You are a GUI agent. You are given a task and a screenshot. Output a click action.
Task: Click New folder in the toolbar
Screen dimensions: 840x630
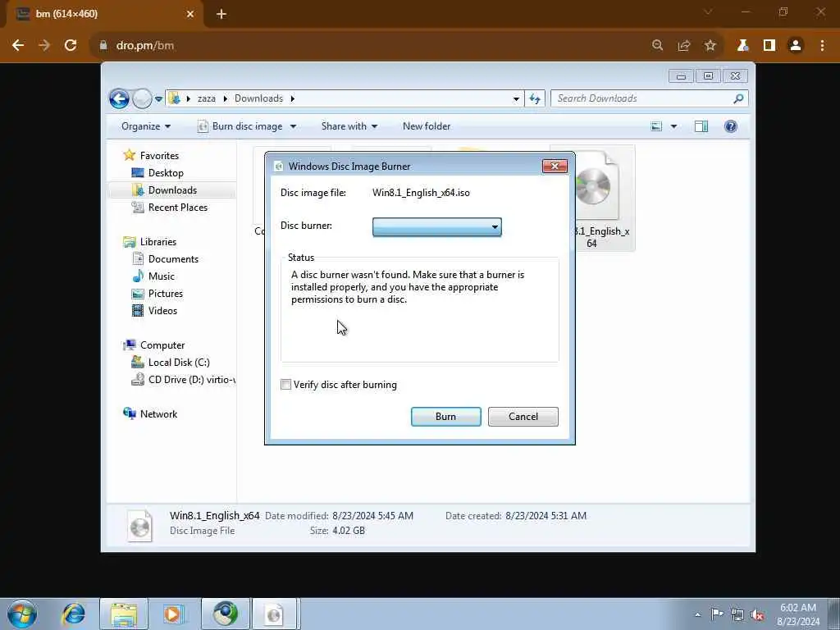tap(427, 126)
